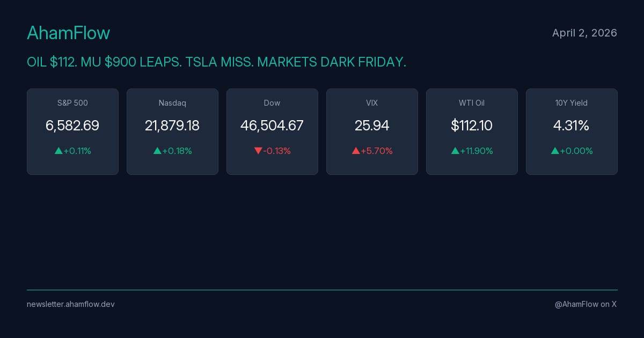Select the green arrow beside 10Y Yield

555,151
